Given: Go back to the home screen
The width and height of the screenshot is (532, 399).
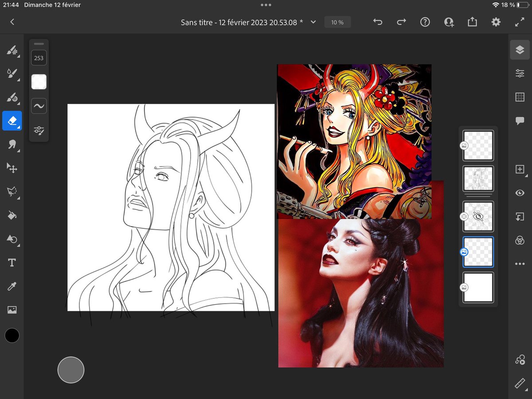Looking at the screenshot, I should (x=12, y=22).
